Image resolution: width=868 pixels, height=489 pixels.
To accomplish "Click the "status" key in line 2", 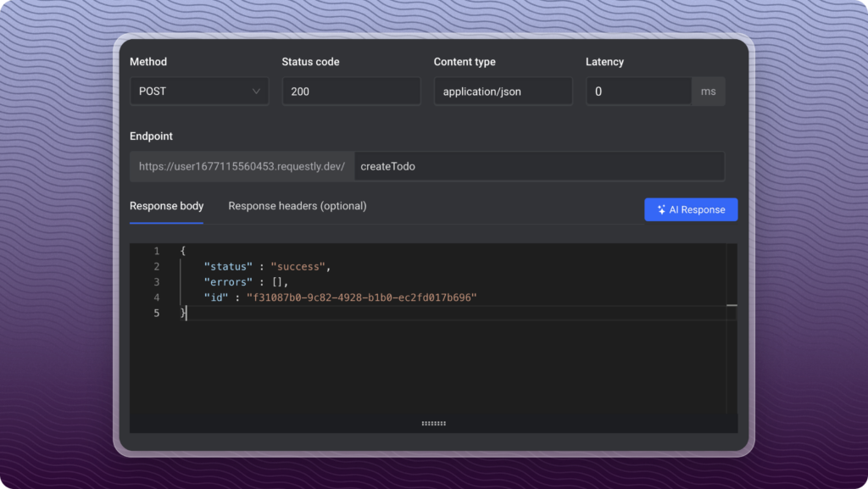I will (x=228, y=267).
